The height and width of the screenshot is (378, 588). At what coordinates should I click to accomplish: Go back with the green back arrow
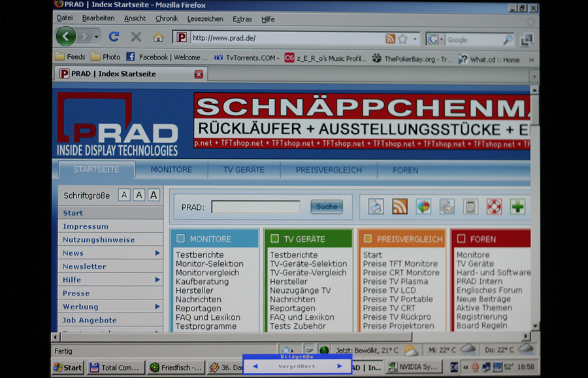(66, 37)
